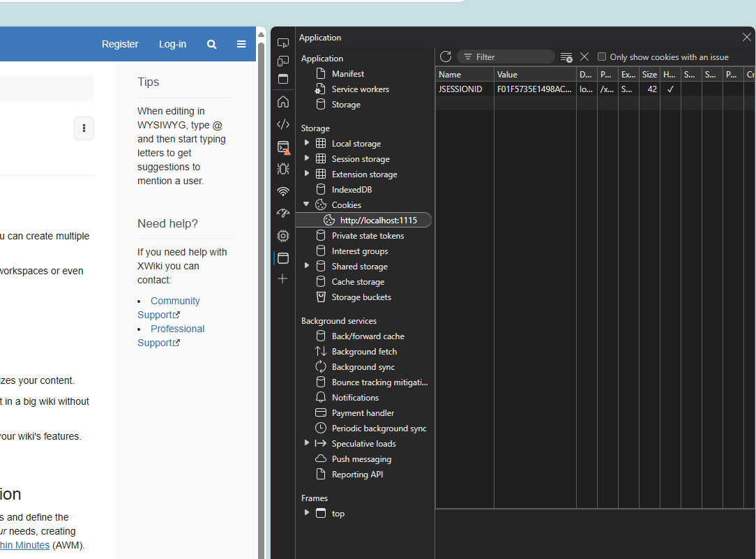Open the Network panel wifi icon
This screenshot has width=756, height=559.
point(282,191)
